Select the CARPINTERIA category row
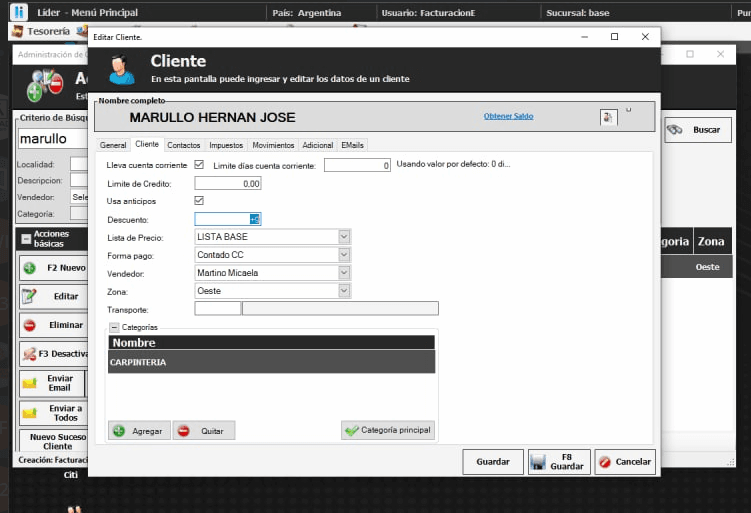751x513 pixels. (x=271, y=362)
